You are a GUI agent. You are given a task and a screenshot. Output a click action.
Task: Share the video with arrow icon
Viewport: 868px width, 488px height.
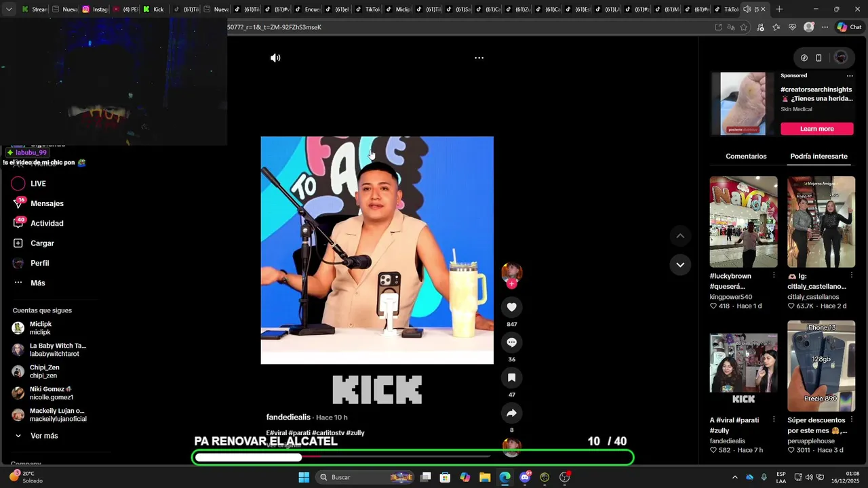tap(512, 413)
